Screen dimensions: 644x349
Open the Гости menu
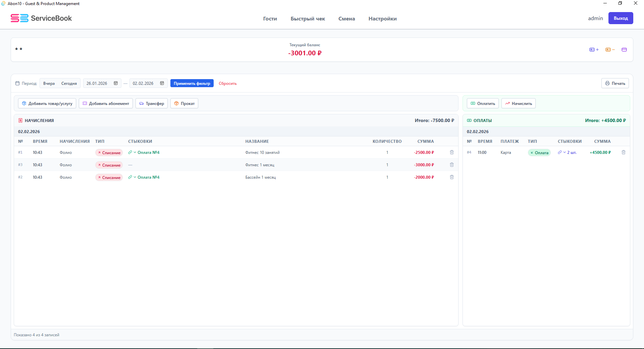(270, 19)
